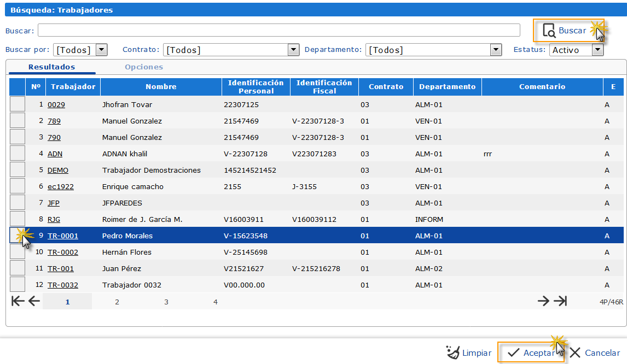Open the Buscar por dropdown

[x=101, y=50]
